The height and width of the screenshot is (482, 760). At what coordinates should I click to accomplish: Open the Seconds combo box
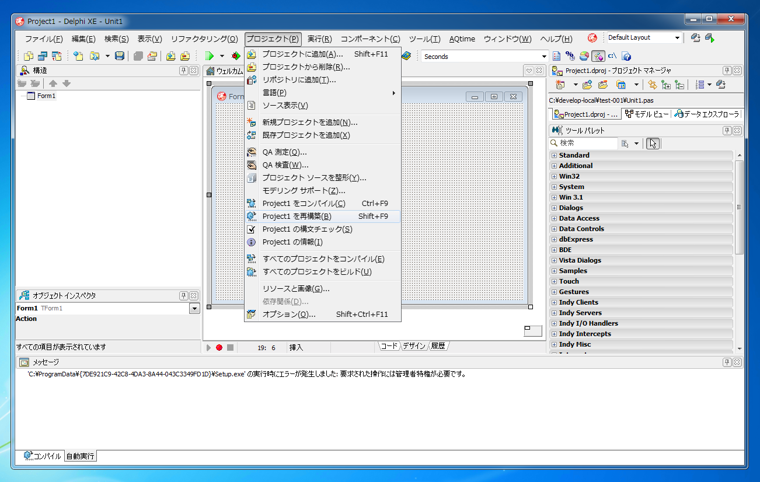click(x=544, y=56)
